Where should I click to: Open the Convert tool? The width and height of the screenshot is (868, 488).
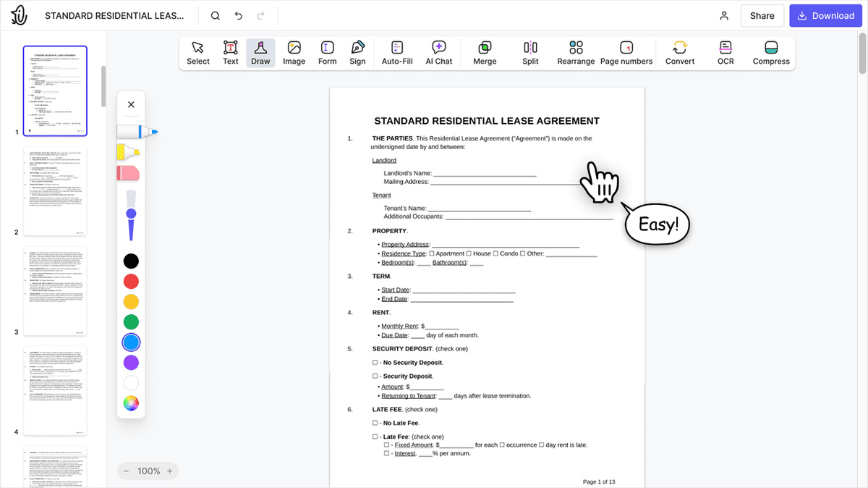point(680,54)
